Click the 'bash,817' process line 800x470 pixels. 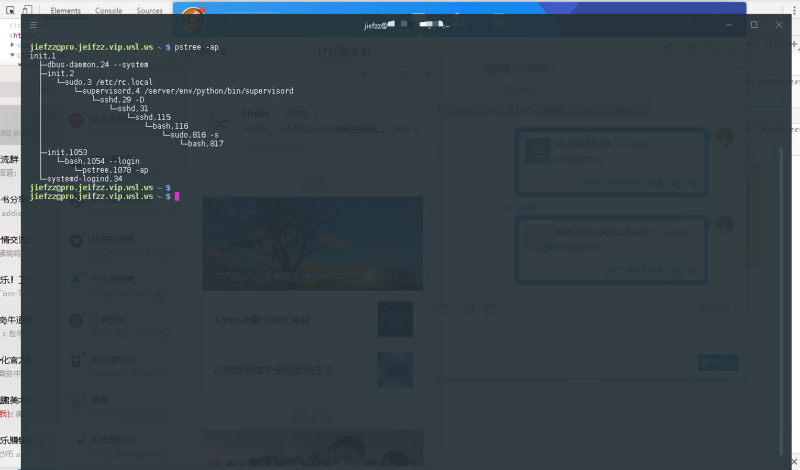click(x=206, y=143)
